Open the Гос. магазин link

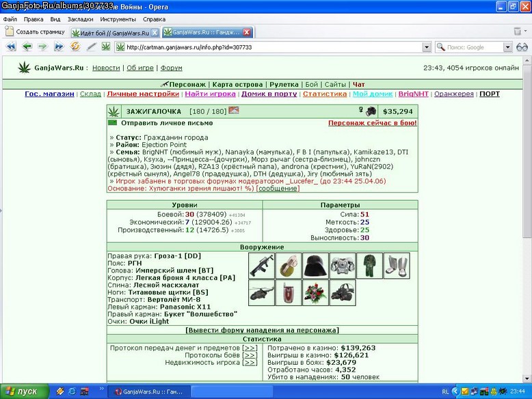[x=49, y=94]
